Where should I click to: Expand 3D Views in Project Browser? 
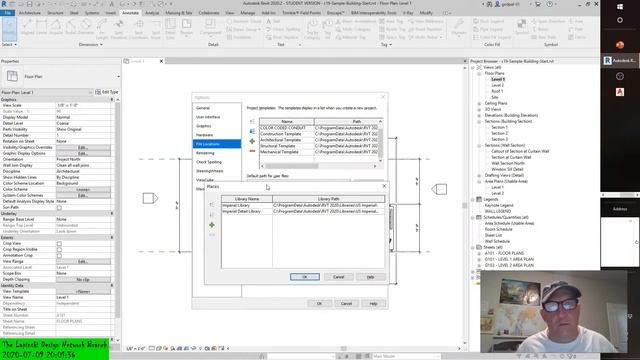coord(479,109)
